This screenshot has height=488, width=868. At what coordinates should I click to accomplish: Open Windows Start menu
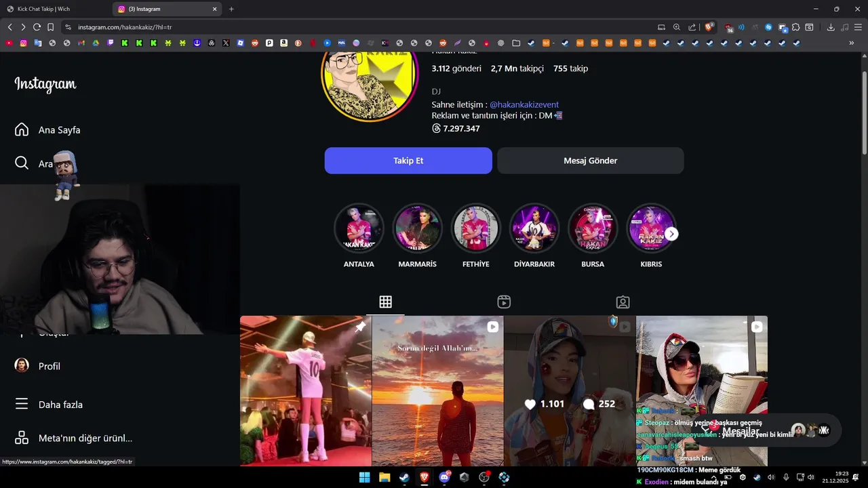[x=364, y=477]
